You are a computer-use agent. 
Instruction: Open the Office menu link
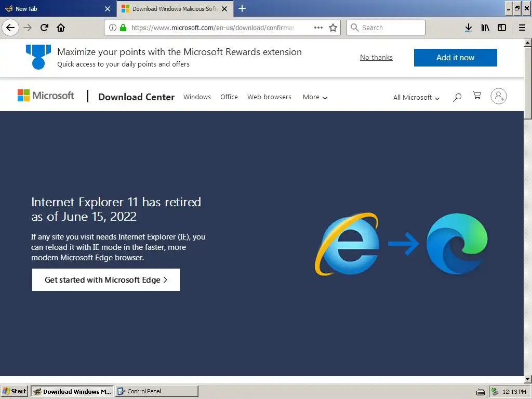229,97
